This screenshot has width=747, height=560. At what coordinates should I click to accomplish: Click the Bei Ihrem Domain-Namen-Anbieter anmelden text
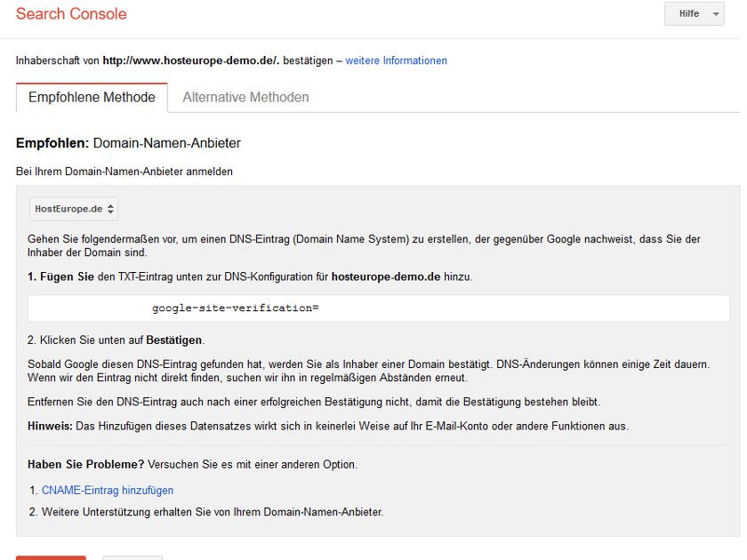pos(124,172)
